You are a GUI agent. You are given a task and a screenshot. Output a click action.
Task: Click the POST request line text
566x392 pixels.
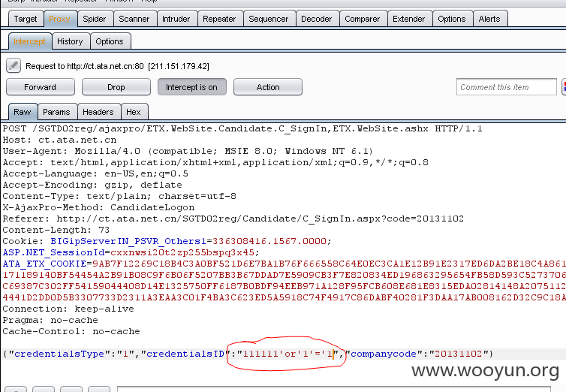coord(242,128)
